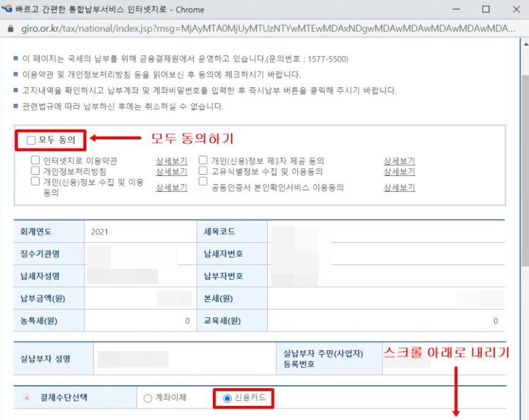Click the 교육세 value 0

point(495,321)
